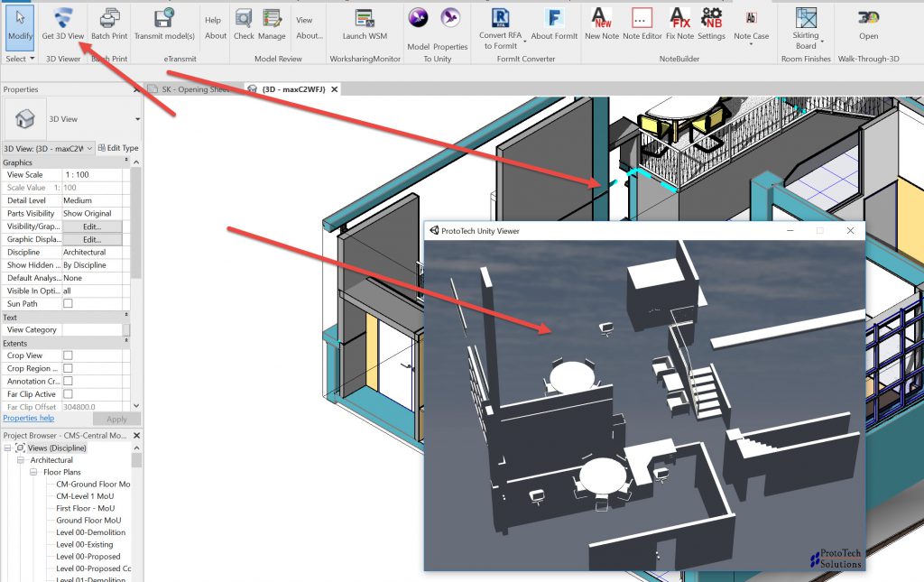Select the Modify tool

(x=20, y=24)
